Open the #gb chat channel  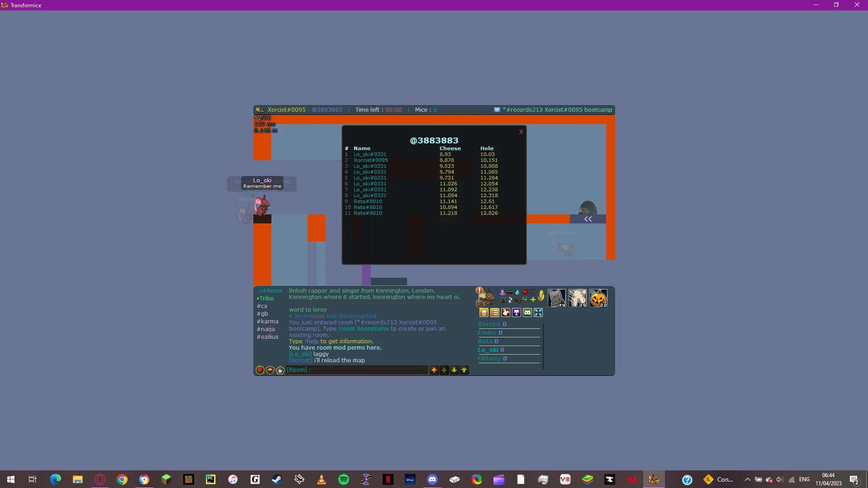(x=262, y=314)
